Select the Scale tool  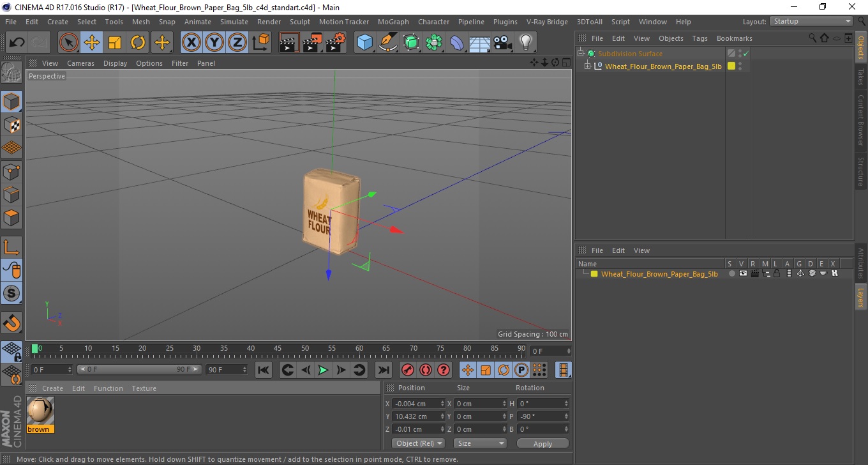(x=115, y=43)
